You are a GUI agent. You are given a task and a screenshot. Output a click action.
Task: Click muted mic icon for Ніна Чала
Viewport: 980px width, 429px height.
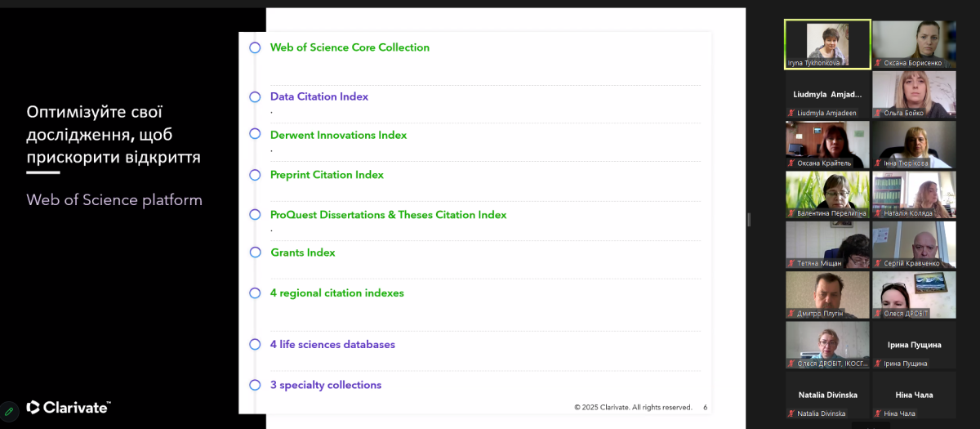pos(878,413)
